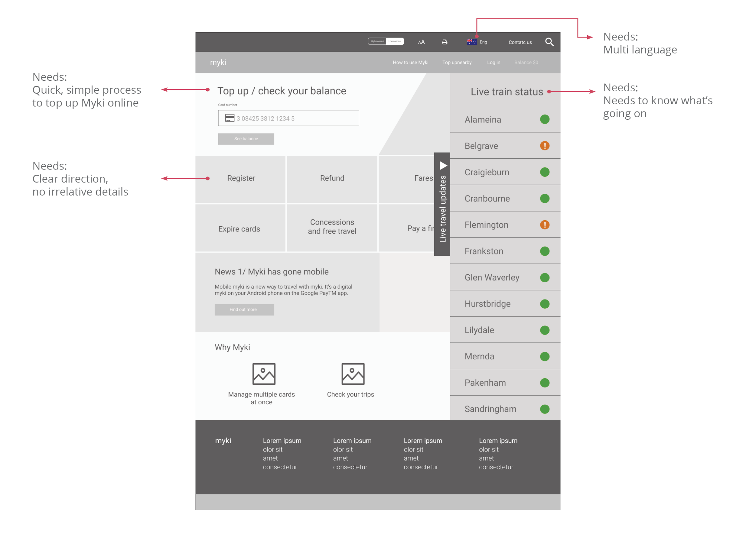Image resolution: width=756 pixels, height=534 pixels.
Task: Open the Eng language selector
Action: (483, 42)
